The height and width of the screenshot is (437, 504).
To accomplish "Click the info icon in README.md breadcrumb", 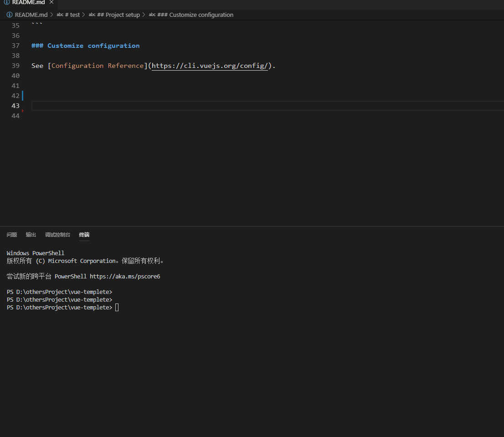I will 10,15.
